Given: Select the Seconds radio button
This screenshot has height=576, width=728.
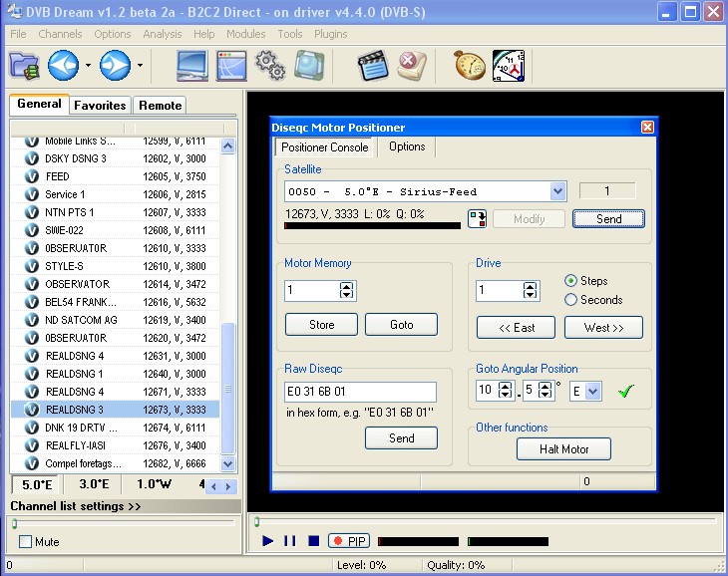Looking at the screenshot, I should pyautogui.click(x=570, y=300).
